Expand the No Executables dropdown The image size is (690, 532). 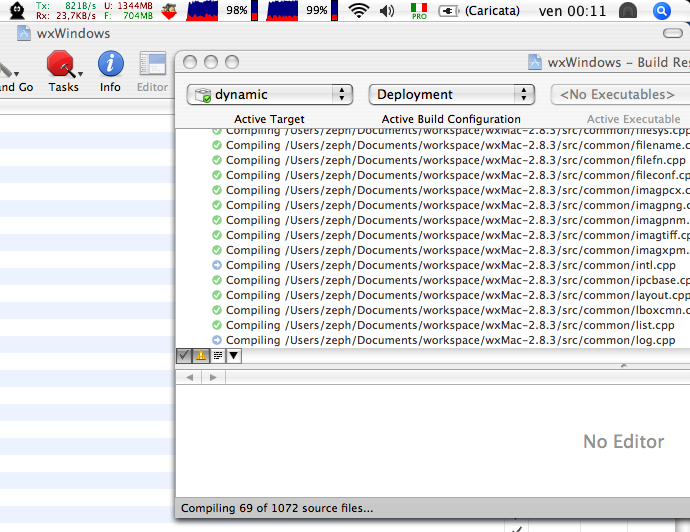point(618,95)
